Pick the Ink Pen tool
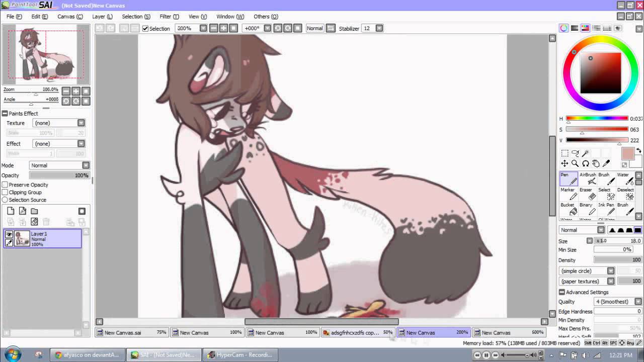Viewport: 644px width, 362px height. pos(606,209)
